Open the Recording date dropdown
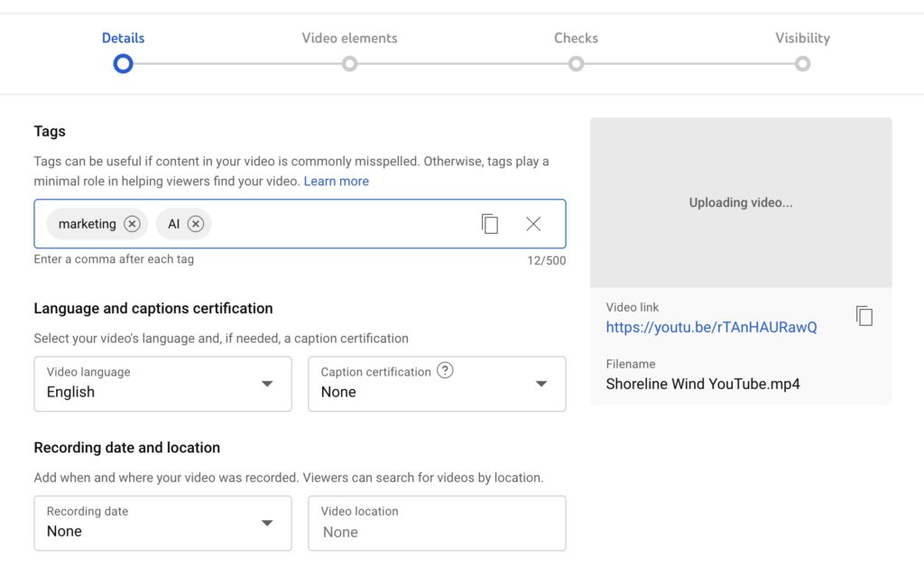 pos(267,523)
